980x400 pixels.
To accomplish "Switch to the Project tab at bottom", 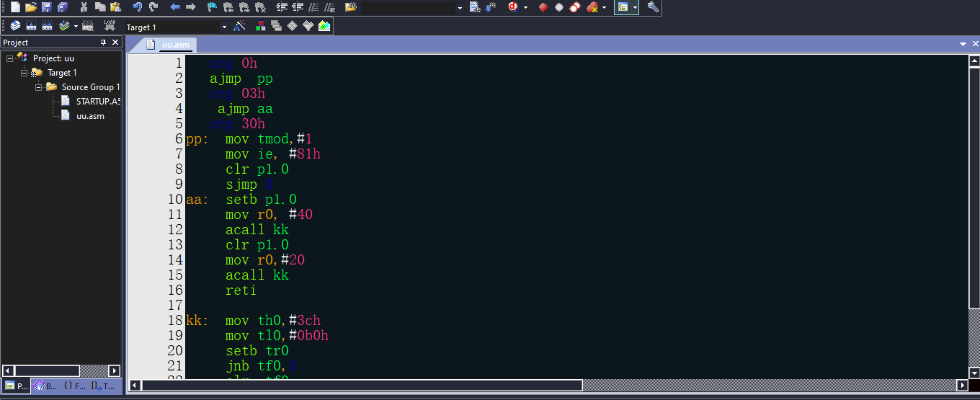I will click(17, 386).
